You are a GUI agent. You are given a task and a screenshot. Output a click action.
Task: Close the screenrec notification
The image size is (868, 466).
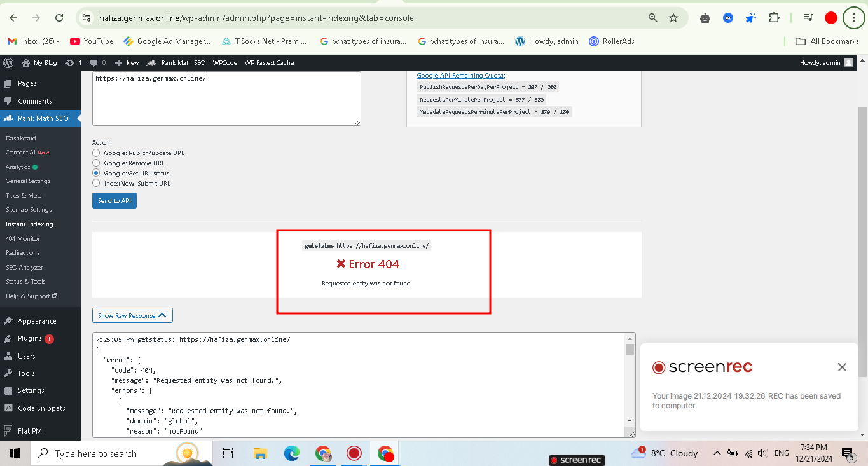click(x=842, y=367)
